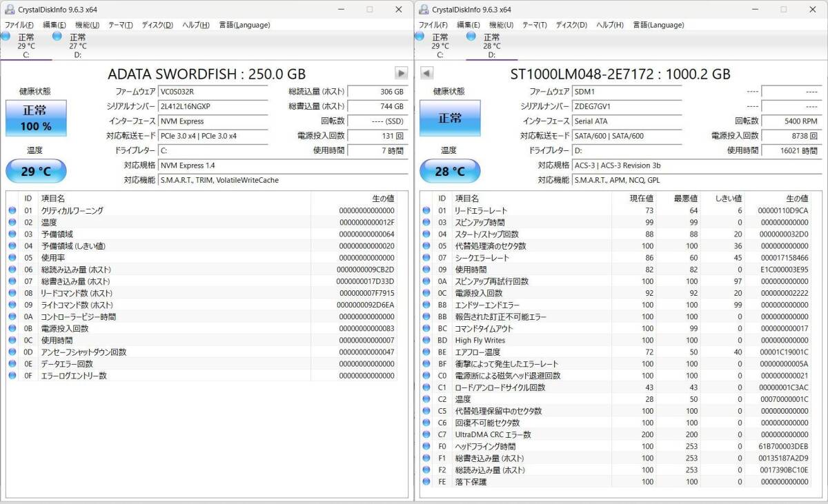Select the drive D: tile showing 27°C
Screen dimensions: 828x504
tap(77, 43)
